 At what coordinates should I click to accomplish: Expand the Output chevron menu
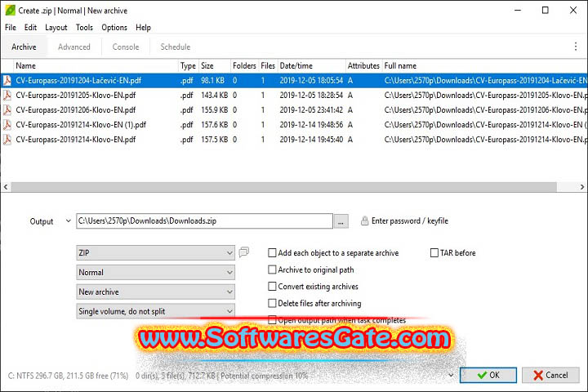(x=68, y=221)
